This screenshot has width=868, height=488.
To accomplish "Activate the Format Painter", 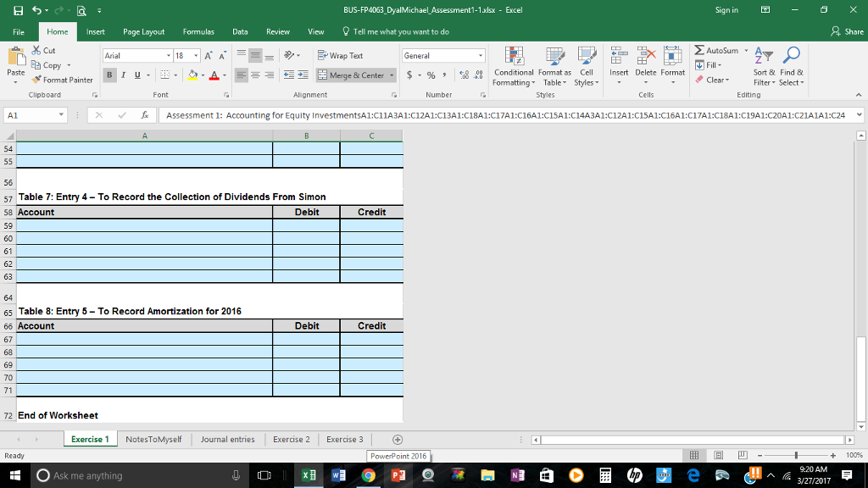I will 63,80.
